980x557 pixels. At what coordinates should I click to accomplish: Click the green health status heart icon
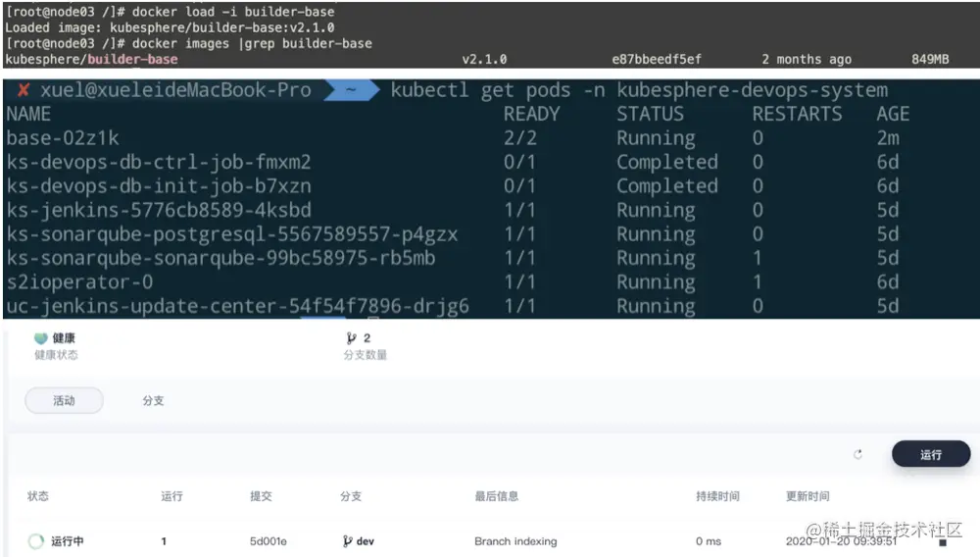[x=40, y=338]
